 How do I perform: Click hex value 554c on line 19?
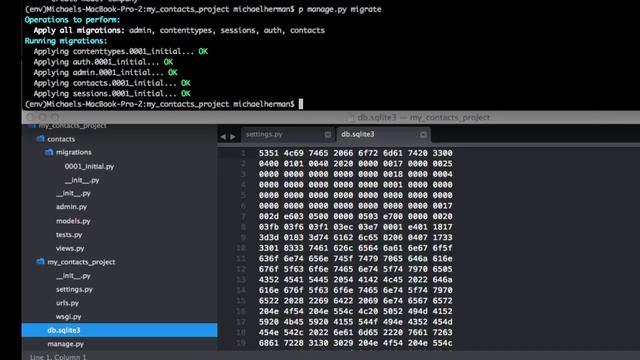(442, 343)
